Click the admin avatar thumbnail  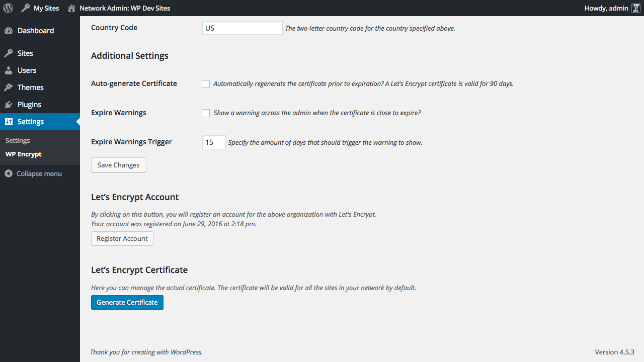636,8
